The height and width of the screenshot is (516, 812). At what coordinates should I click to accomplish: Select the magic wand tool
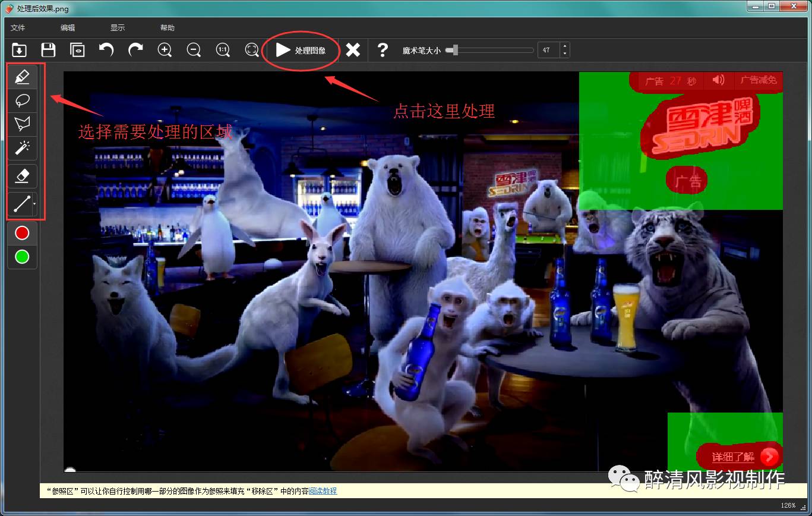coord(22,148)
